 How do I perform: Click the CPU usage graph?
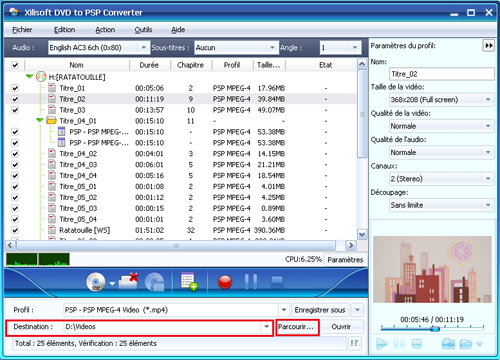38,259
